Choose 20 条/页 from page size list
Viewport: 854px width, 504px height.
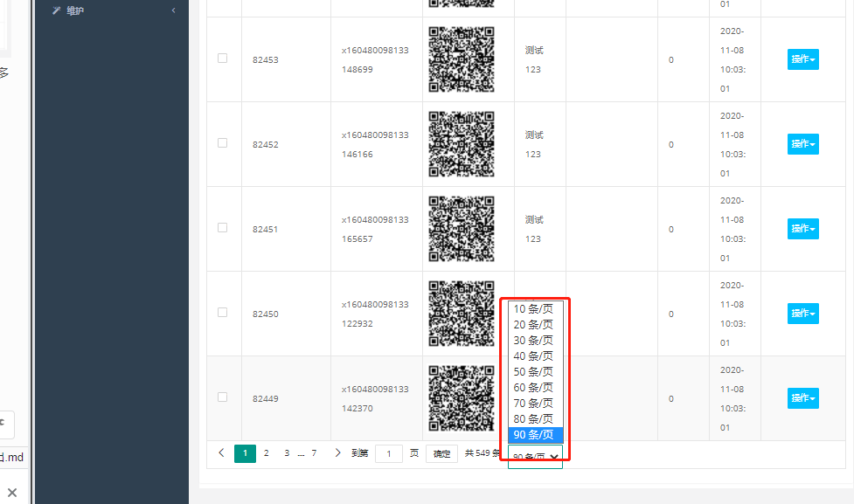[535, 325]
